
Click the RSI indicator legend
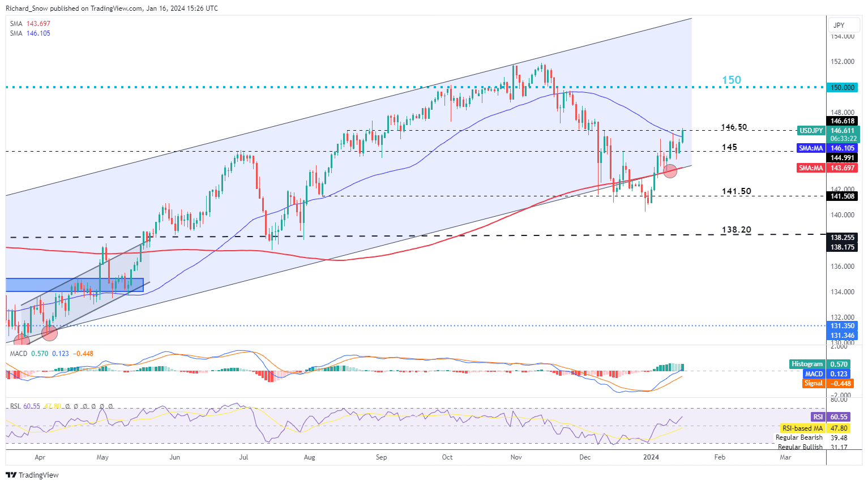coord(61,406)
